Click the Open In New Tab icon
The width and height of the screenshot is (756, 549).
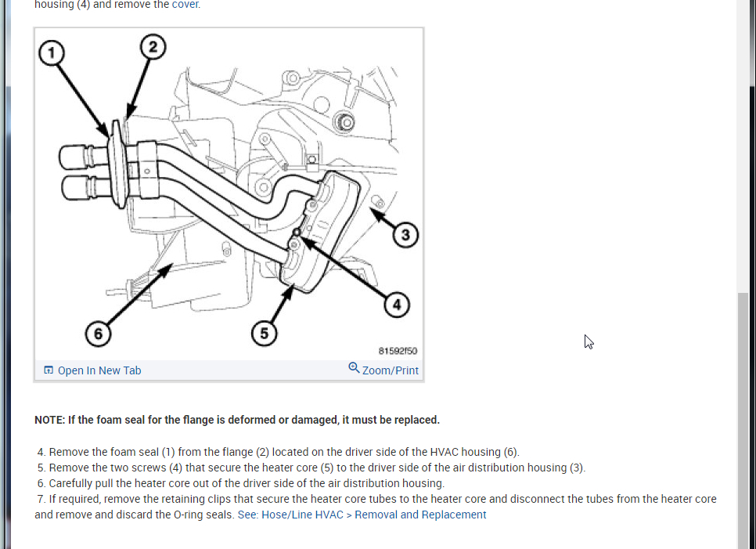(x=49, y=370)
